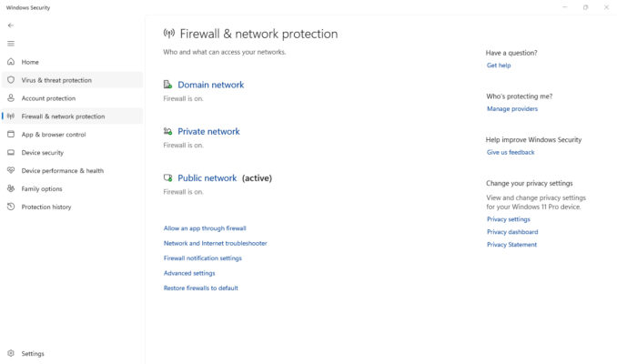Screen dimensions: 617x364
Task: Click the Account protection person icon
Action: tap(11, 98)
